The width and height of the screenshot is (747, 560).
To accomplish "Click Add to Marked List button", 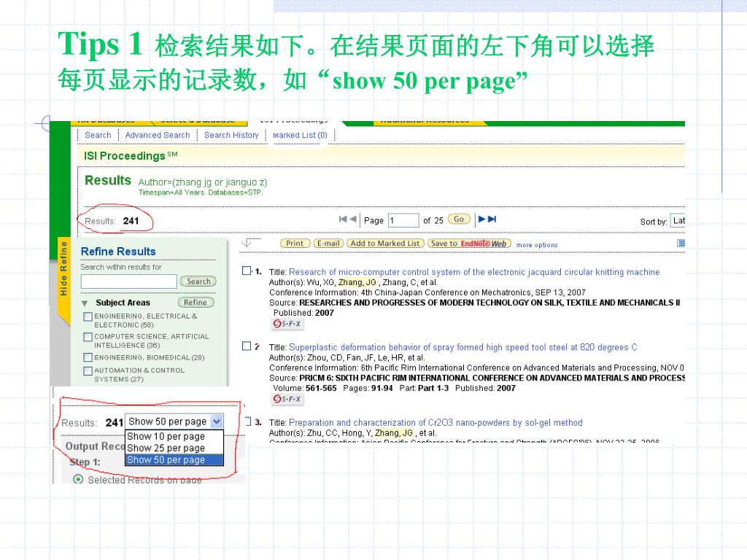I will (385, 244).
